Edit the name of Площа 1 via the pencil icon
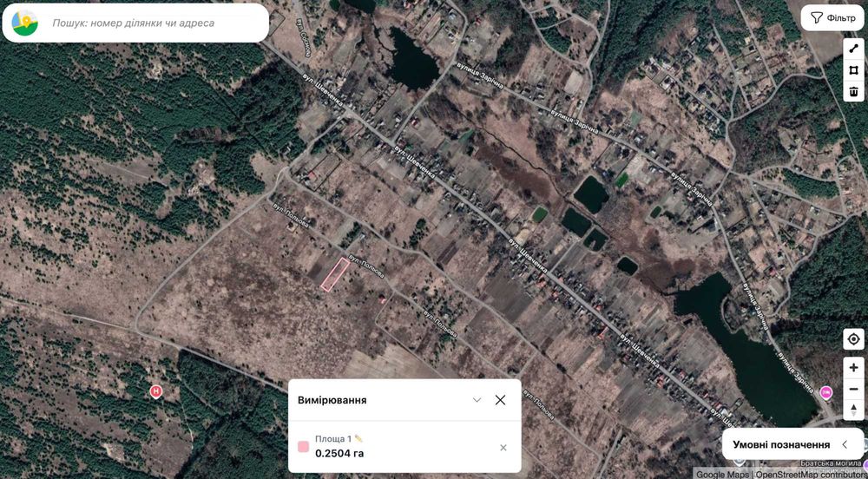 [358, 438]
